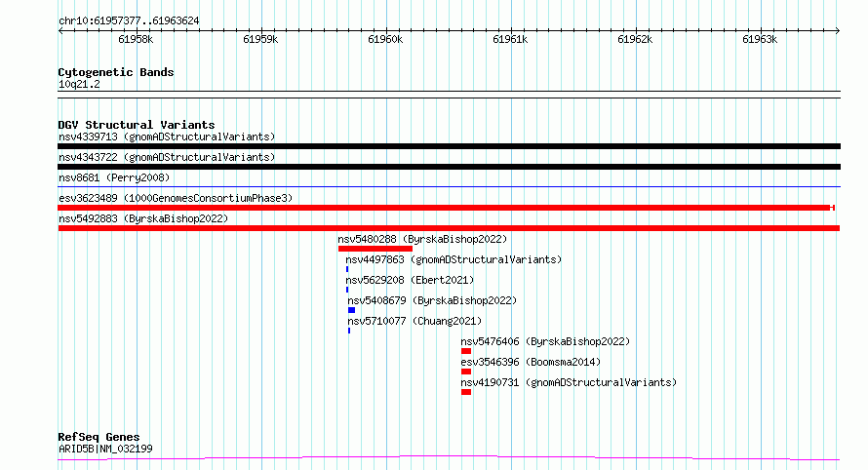Click the tiny blue mark under nsv5710077
Screen dimensions: 868x470
click(349, 331)
